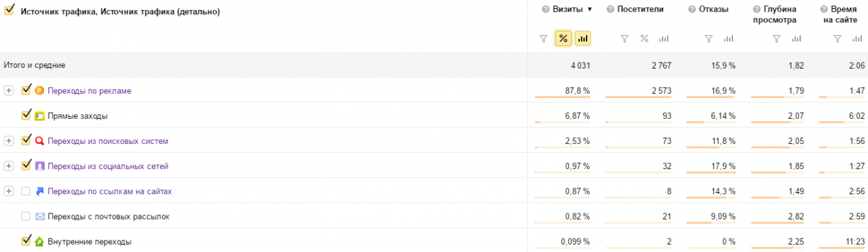Expand the Переходы из социальных сетей row

point(9,166)
